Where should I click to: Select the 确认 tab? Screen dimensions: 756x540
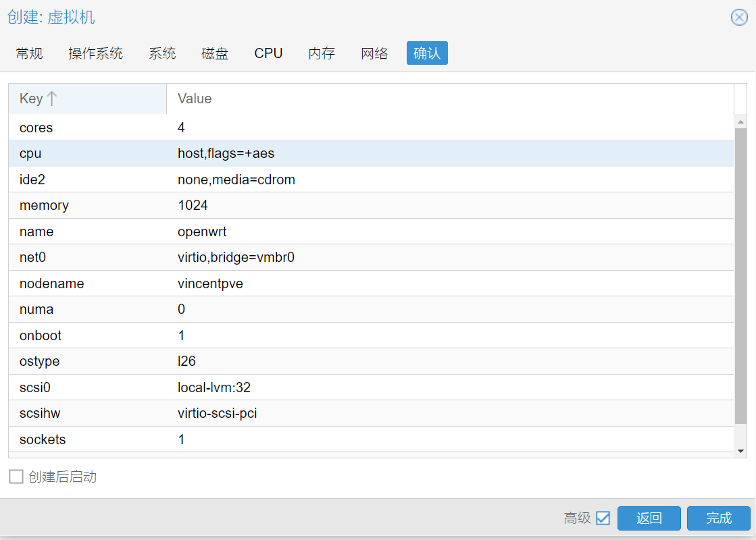pos(427,53)
